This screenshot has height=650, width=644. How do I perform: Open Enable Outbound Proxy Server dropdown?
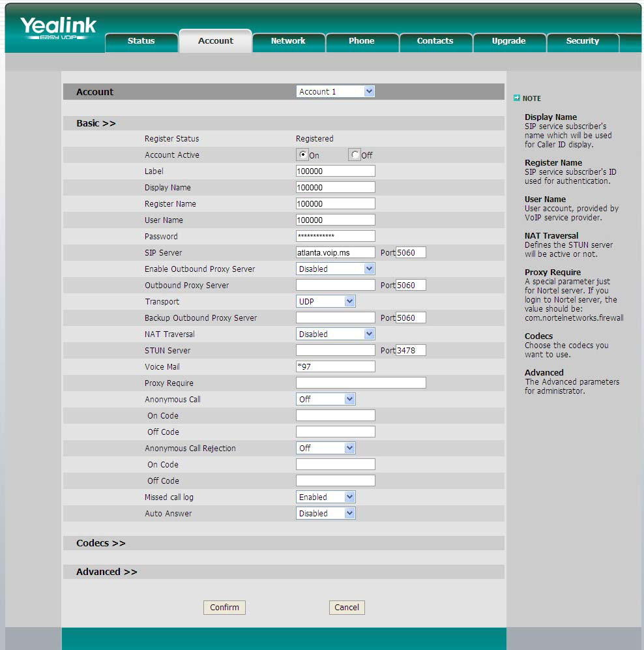[x=335, y=269]
